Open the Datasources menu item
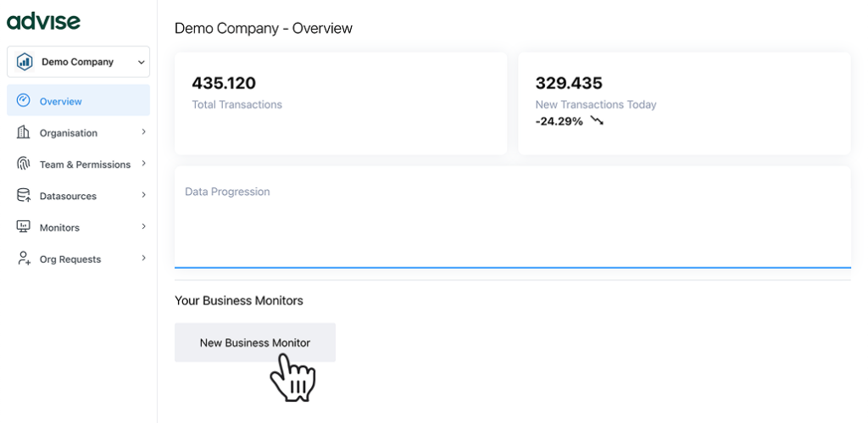The height and width of the screenshot is (423, 868). coord(68,196)
